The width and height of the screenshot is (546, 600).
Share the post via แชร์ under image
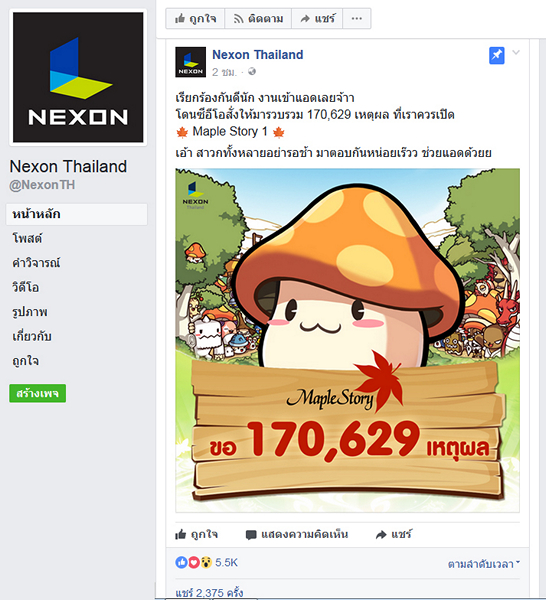(394, 534)
